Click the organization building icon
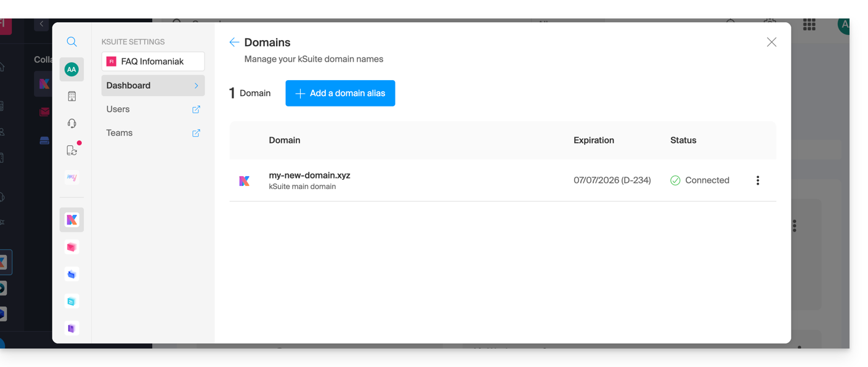 72,96
